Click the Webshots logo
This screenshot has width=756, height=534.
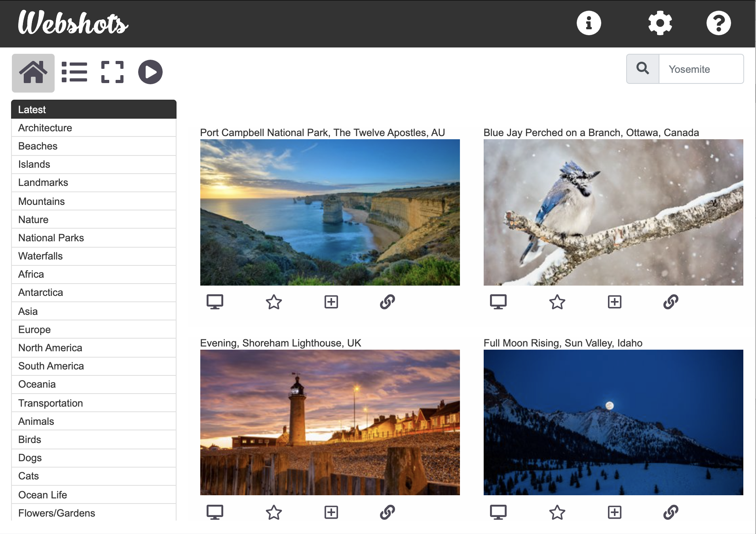click(x=73, y=23)
